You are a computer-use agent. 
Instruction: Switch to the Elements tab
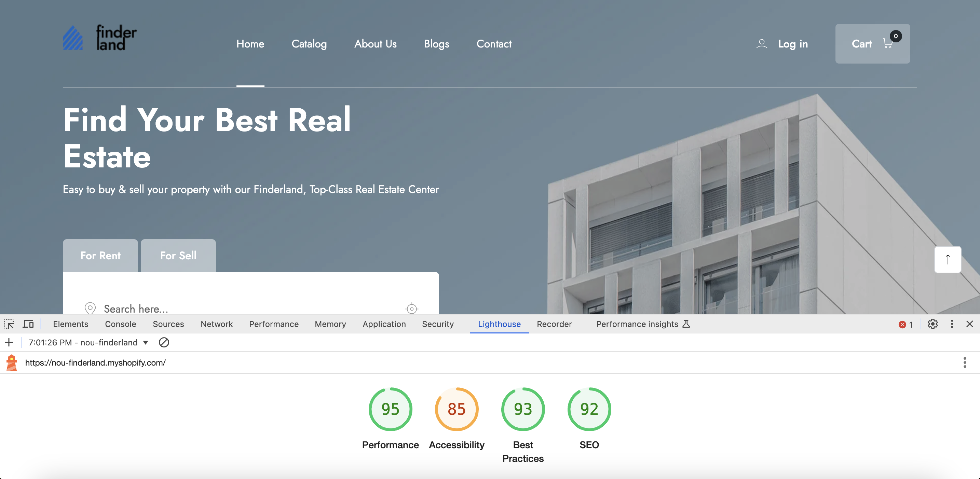pos(71,324)
